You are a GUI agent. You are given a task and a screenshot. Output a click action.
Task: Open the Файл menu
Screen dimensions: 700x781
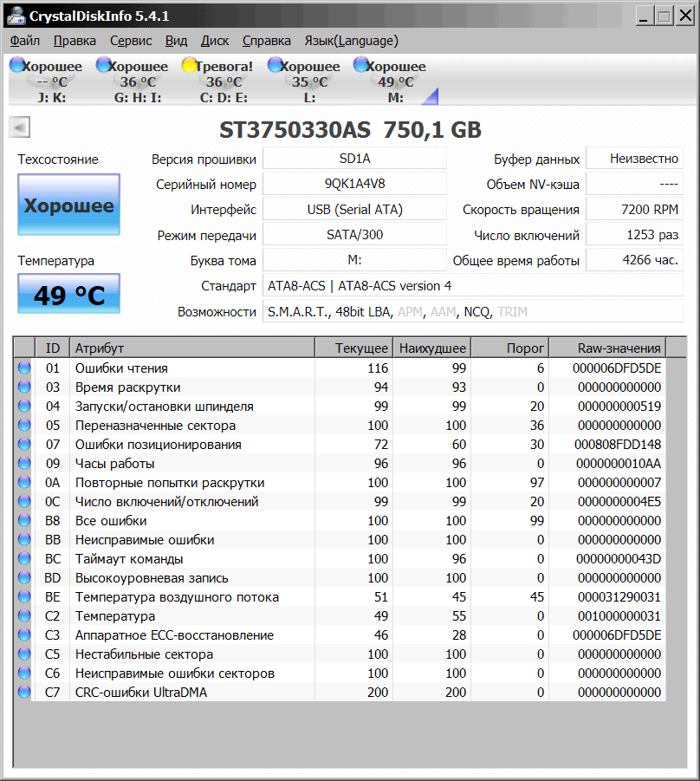click(x=25, y=41)
